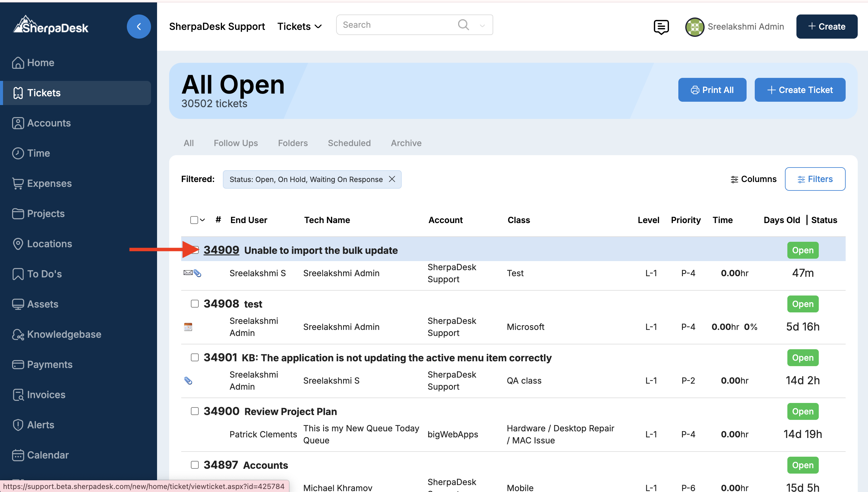
Task: Click the search magnifier icon
Action: [463, 25]
